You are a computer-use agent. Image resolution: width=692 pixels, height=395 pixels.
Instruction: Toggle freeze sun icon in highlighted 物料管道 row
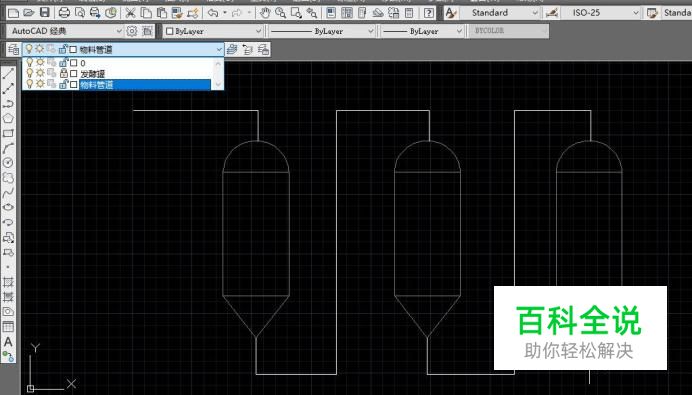(x=40, y=84)
